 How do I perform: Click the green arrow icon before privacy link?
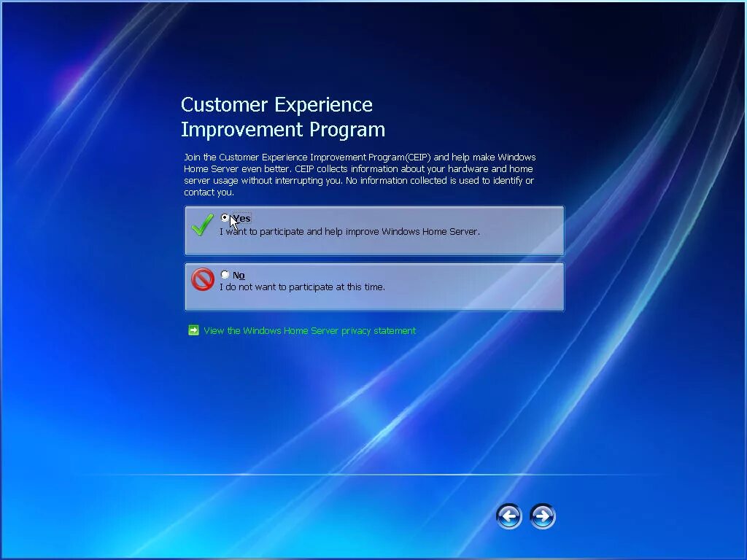[193, 330]
